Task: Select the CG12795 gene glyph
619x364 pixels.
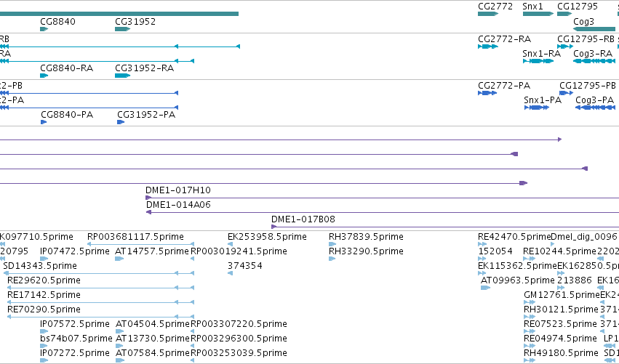Action: pos(564,15)
